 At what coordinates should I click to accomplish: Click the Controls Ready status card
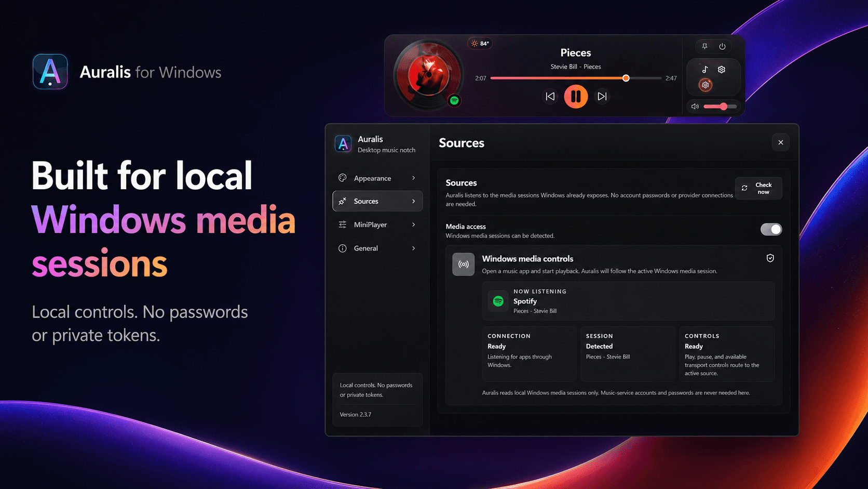click(727, 354)
